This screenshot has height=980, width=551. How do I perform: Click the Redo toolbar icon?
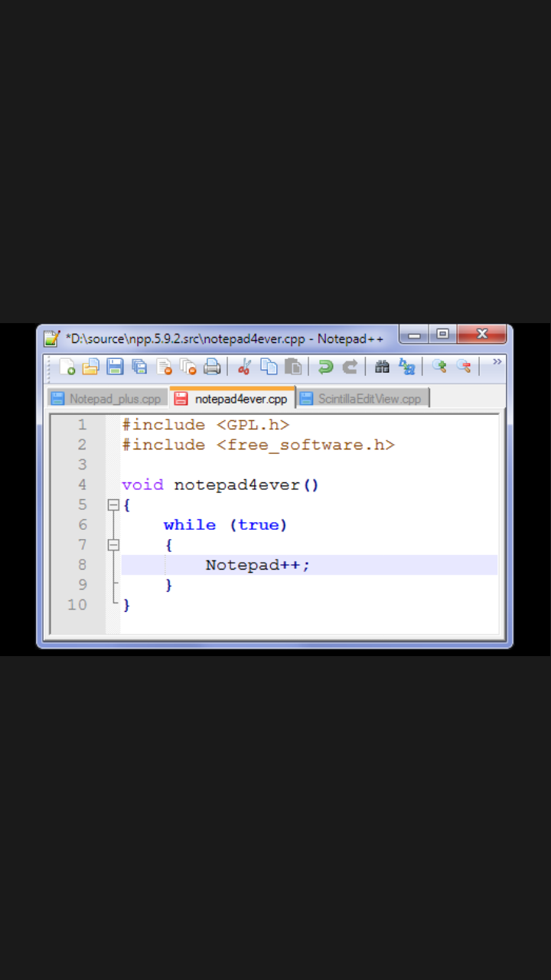pyautogui.click(x=350, y=367)
